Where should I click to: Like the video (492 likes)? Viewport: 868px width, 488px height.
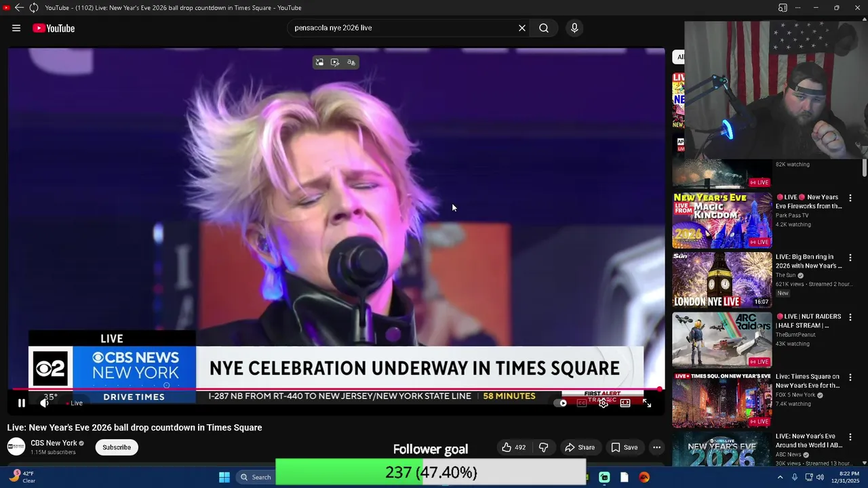click(x=513, y=447)
